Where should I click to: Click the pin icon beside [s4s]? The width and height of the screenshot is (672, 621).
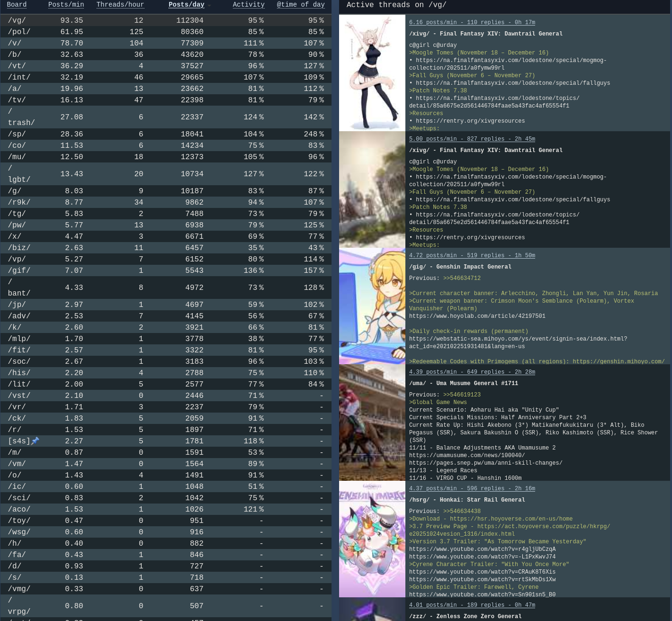(x=35, y=441)
